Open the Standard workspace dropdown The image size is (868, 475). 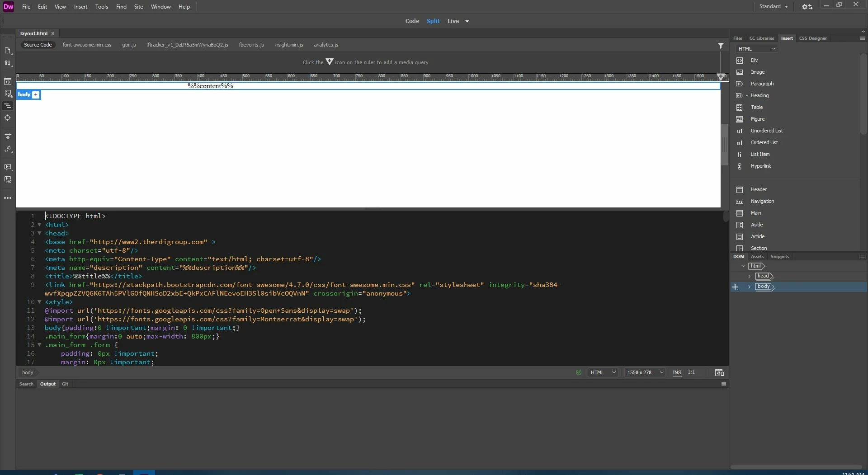[773, 7]
